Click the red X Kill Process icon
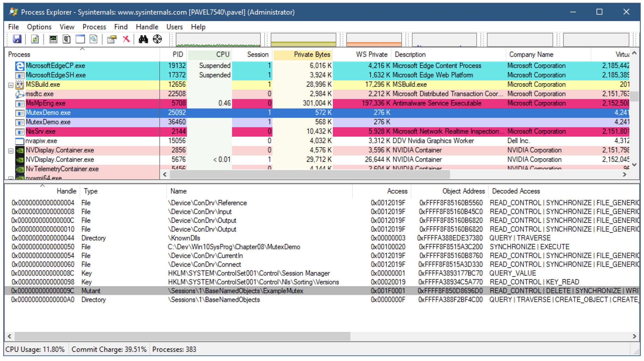The image size is (644, 361). (126, 39)
